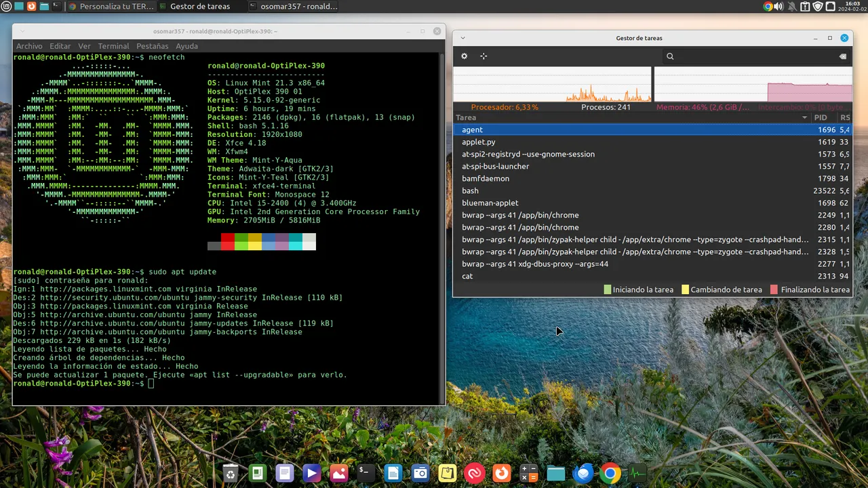
Task: Open the Task Manager settings gear
Action: click(x=465, y=56)
